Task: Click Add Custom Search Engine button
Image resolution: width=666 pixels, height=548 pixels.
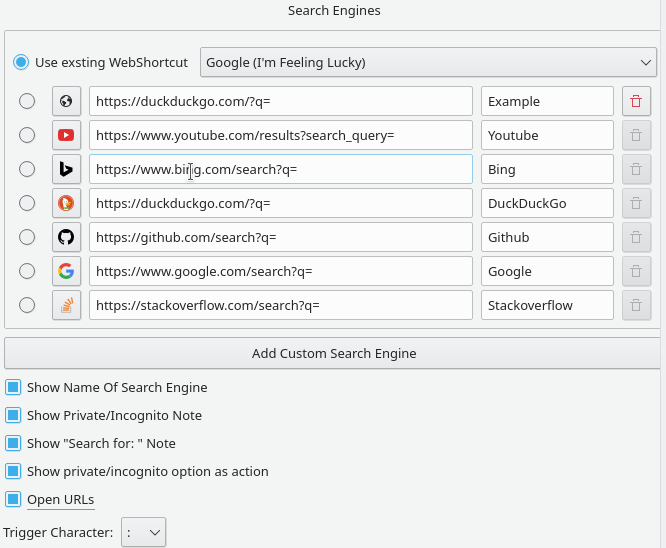Action: (334, 353)
